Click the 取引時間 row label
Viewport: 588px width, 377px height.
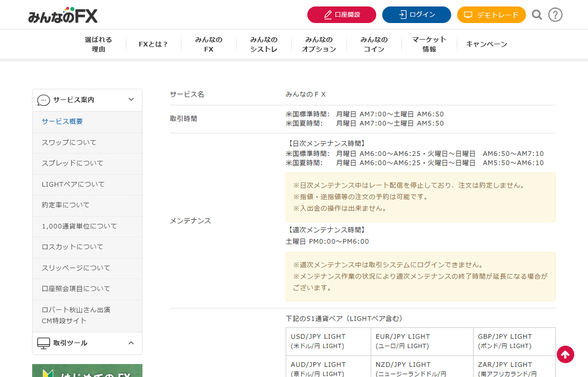(184, 119)
